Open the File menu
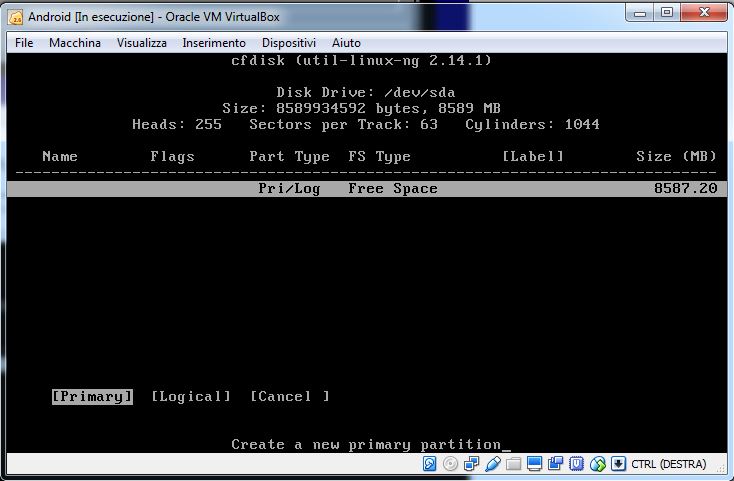This screenshot has height=481, width=734. pos(24,43)
